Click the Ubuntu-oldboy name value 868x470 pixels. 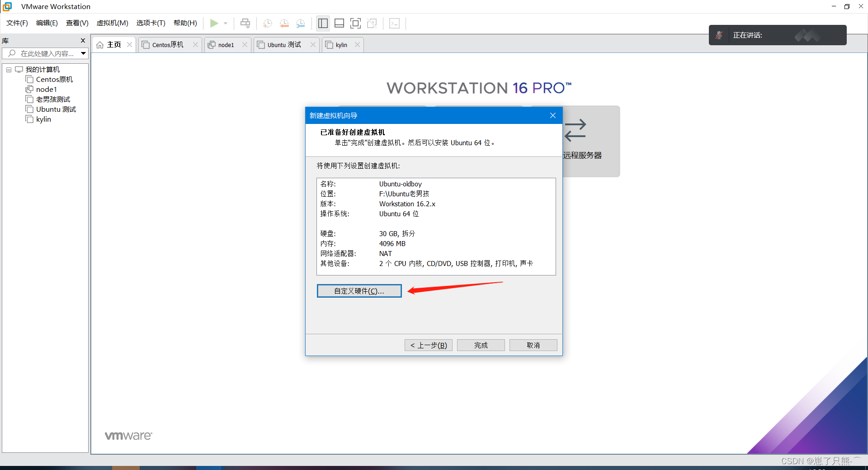401,184
